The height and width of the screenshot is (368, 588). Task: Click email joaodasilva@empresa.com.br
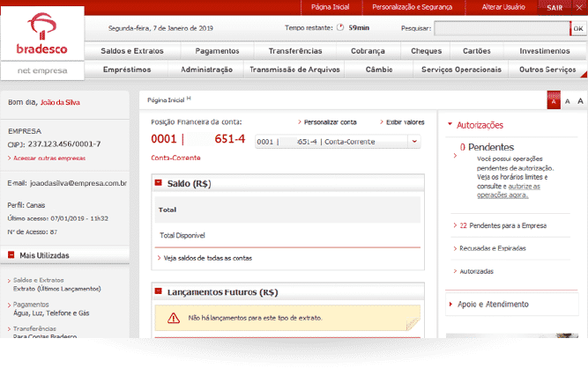[x=78, y=183]
